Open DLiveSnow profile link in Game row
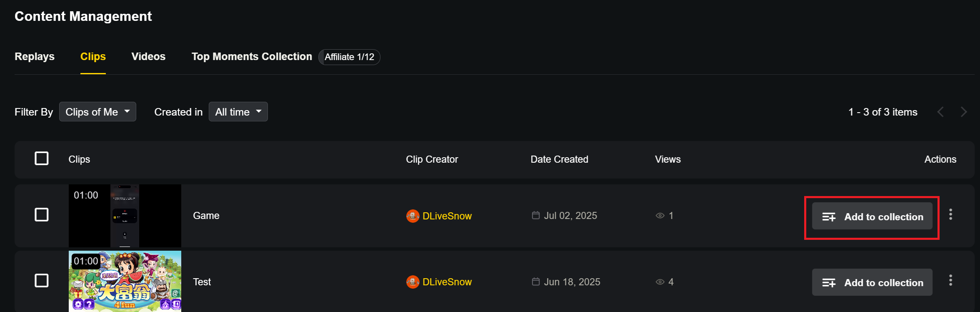 (447, 216)
